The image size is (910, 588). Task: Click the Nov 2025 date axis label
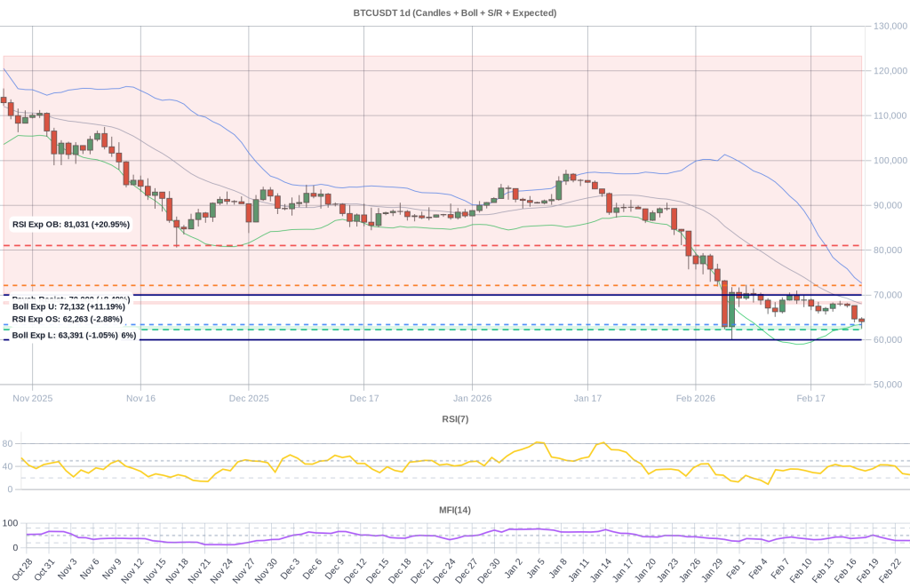pos(32,399)
